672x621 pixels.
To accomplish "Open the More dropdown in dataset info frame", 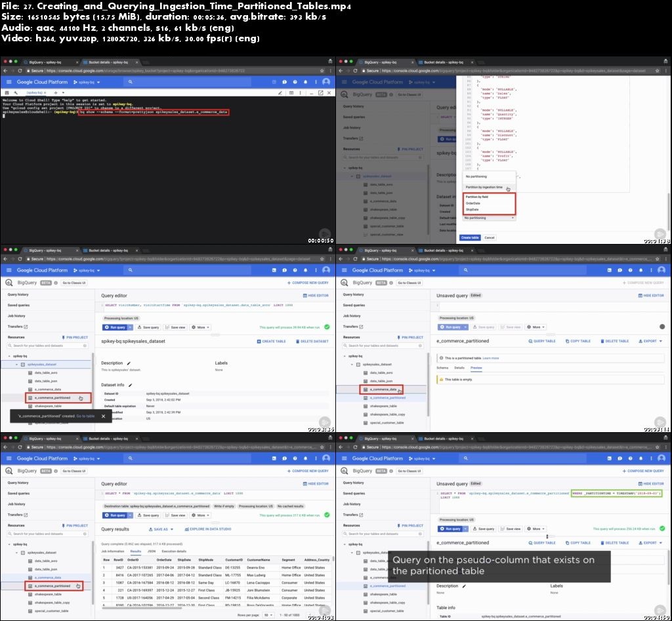I will pyautogui.click(x=201, y=327).
